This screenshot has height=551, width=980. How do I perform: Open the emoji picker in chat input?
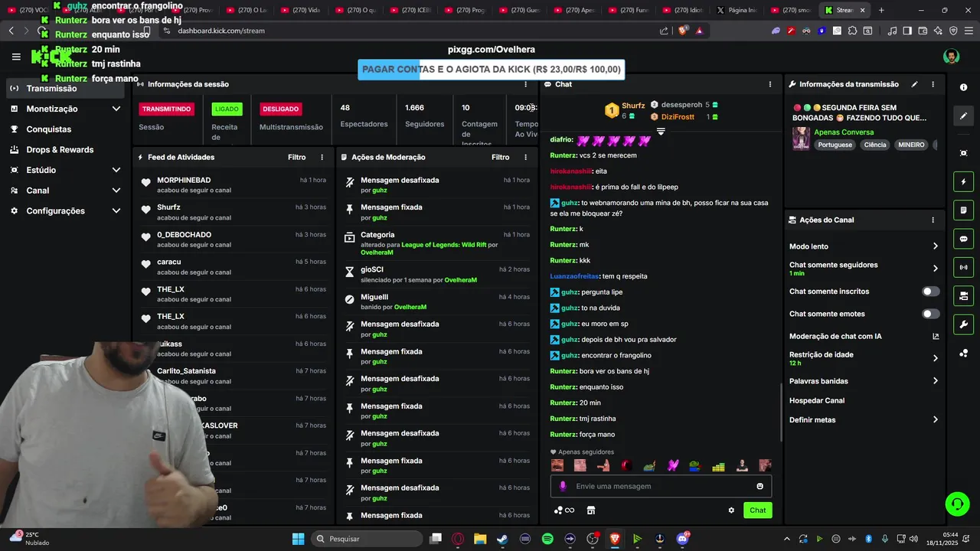click(x=759, y=486)
